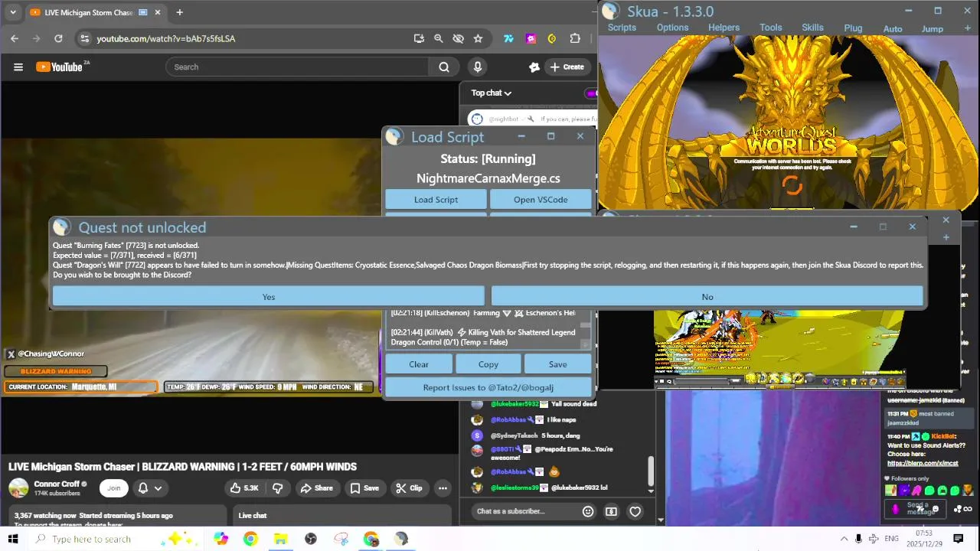
Task: Click Clip under the video
Action: pos(409,488)
